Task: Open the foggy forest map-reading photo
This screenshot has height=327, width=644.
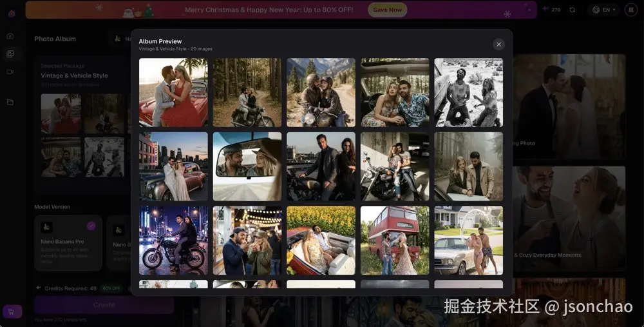Action: point(469,166)
